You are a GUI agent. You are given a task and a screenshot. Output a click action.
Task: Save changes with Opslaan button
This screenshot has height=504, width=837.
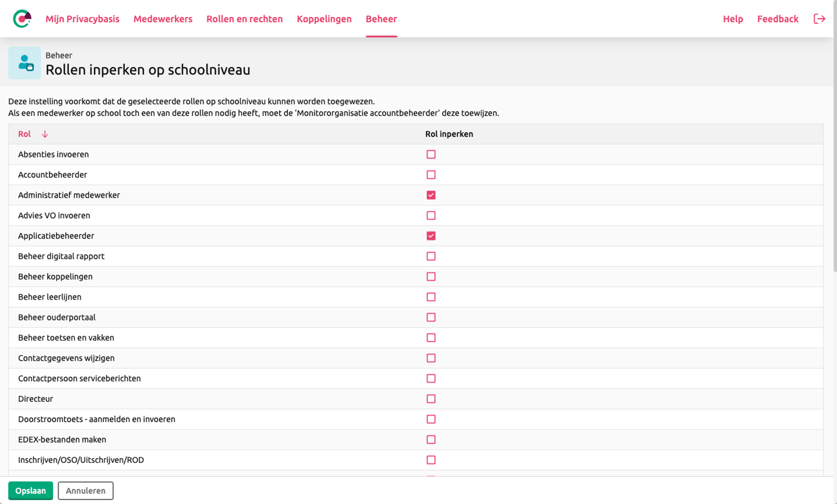point(31,490)
